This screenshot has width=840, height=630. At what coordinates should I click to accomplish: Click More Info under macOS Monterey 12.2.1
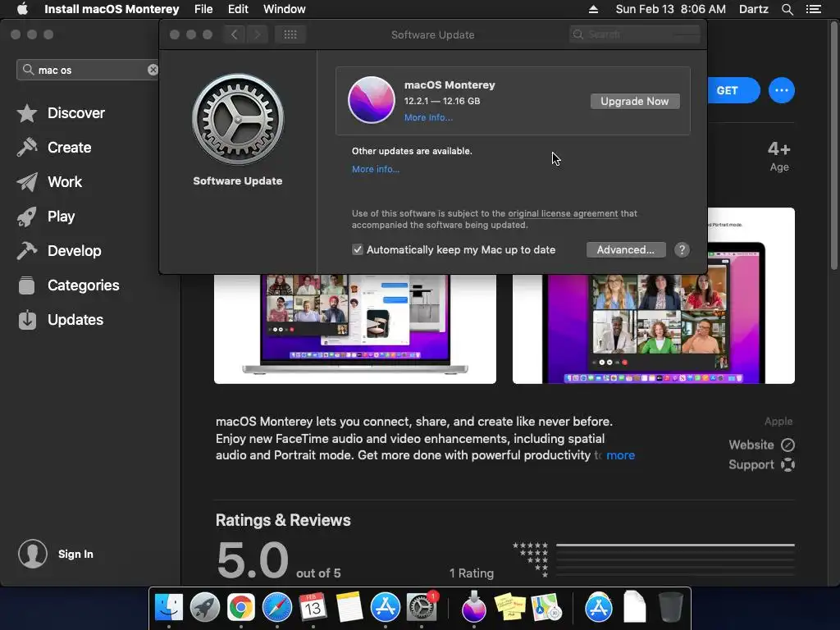click(428, 117)
